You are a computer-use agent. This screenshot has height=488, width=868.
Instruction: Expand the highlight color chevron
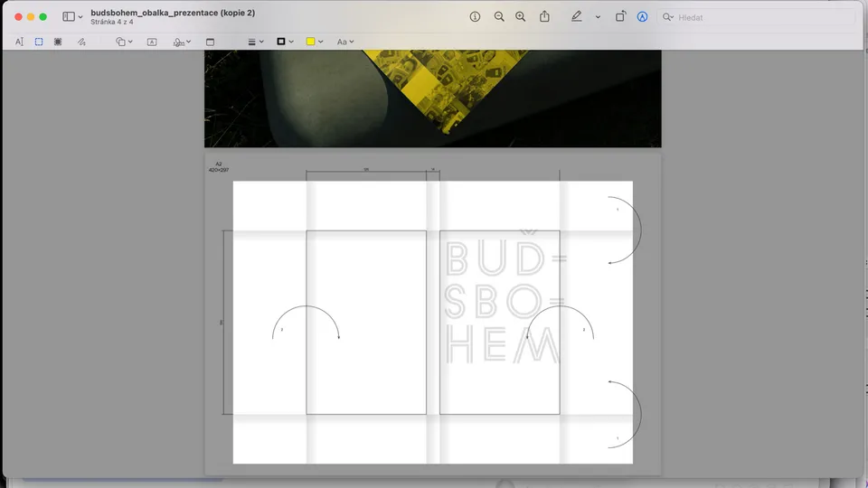598,17
